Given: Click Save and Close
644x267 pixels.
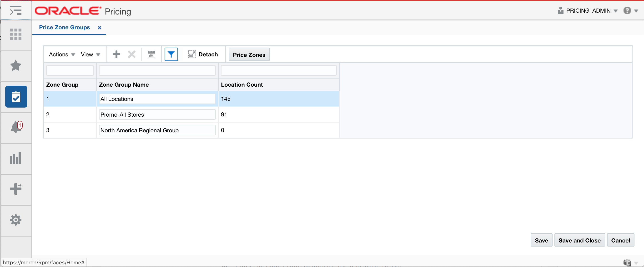Looking at the screenshot, I should coord(580,240).
